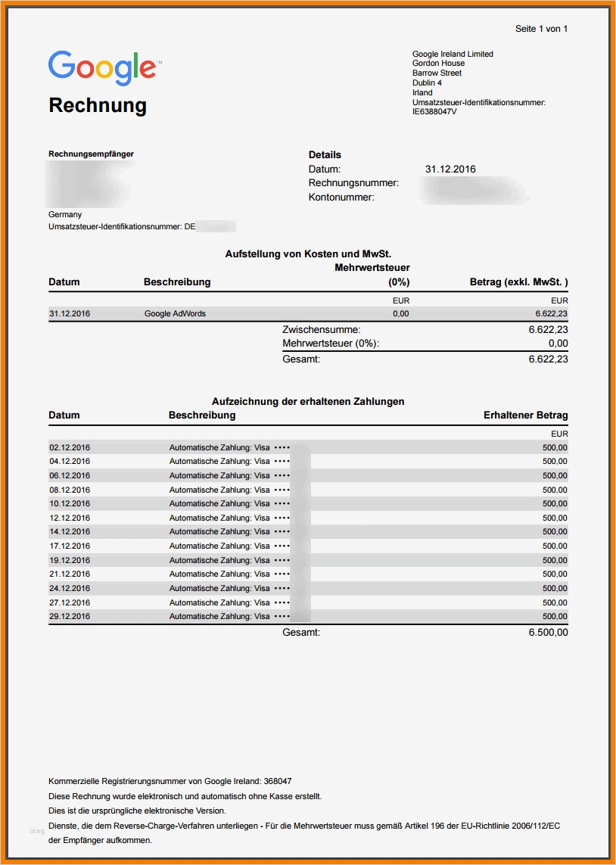Viewport: 616px width, 865px height.
Task: Select the Rechnung title
Action: pos(98,106)
